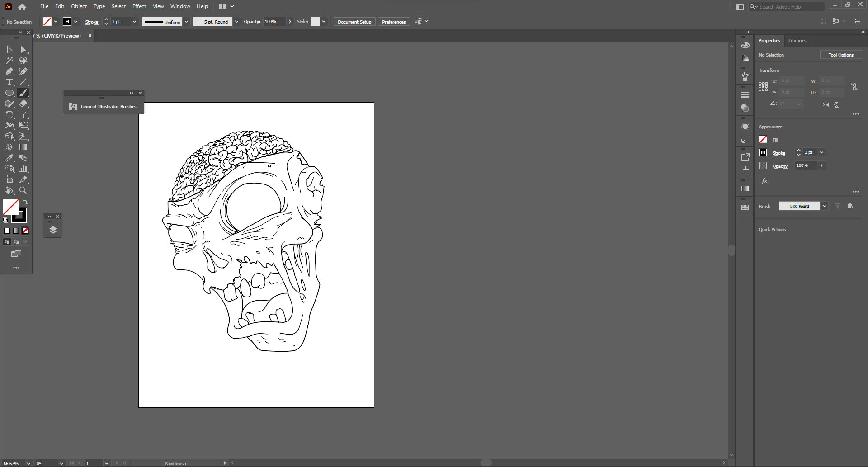The width and height of the screenshot is (868, 467).
Task: Click the Preferences button
Action: tap(394, 22)
